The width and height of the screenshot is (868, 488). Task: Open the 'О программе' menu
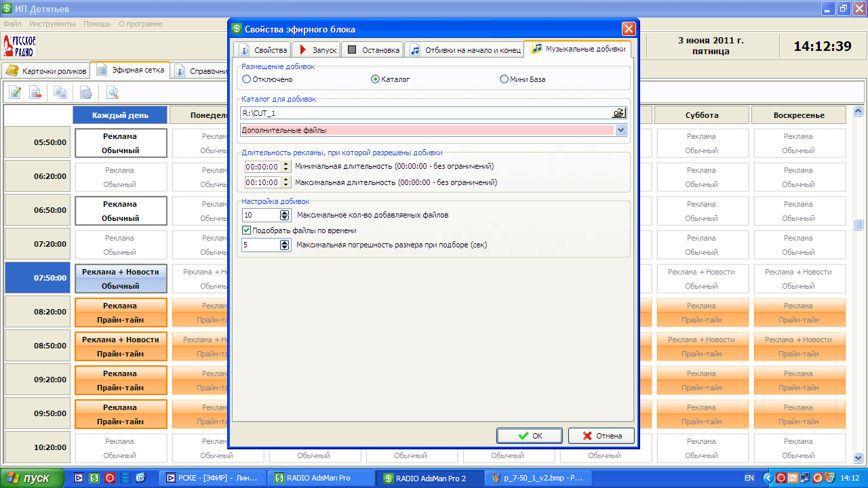[x=140, y=24]
